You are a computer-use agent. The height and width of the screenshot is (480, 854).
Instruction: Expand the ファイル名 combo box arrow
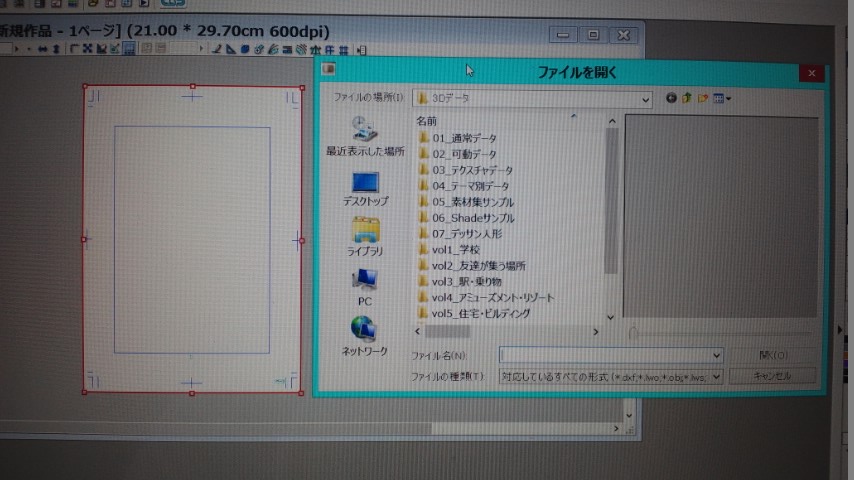tap(716, 356)
